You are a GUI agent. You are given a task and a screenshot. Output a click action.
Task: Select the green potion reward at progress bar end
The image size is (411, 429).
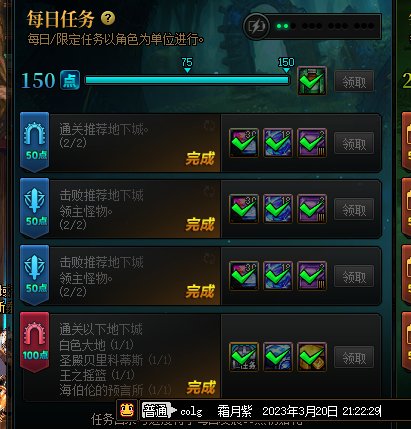click(x=312, y=81)
